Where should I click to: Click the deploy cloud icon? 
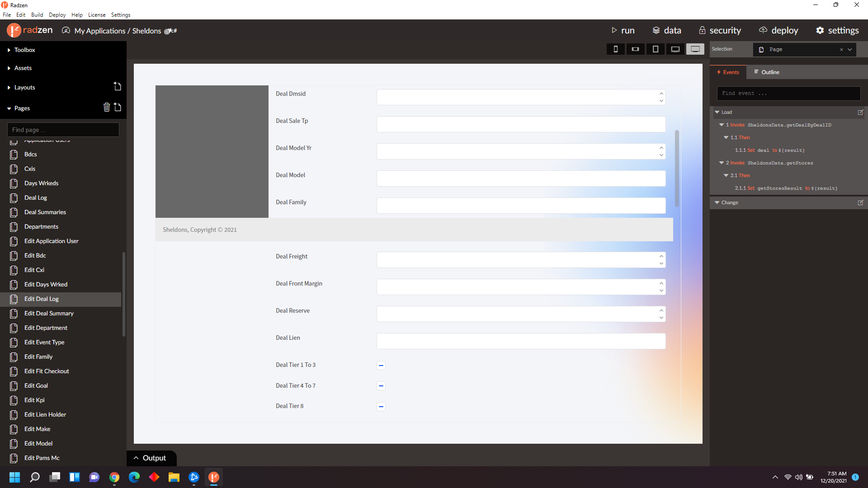[763, 30]
